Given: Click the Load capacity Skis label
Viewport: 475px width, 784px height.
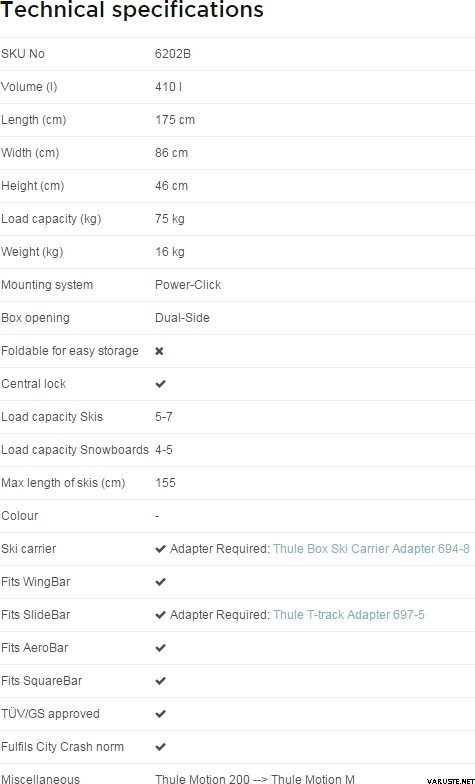Looking at the screenshot, I should click(52, 417).
